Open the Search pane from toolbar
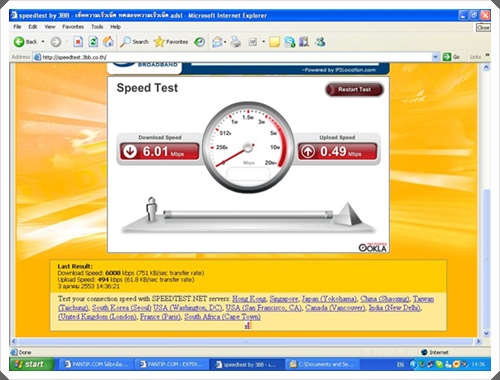 pyautogui.click(x=134, y=42)
